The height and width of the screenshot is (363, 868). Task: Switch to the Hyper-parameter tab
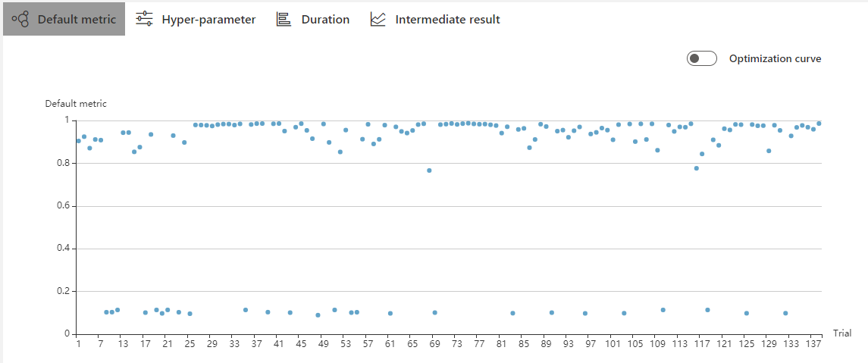(x=208, y=19)
